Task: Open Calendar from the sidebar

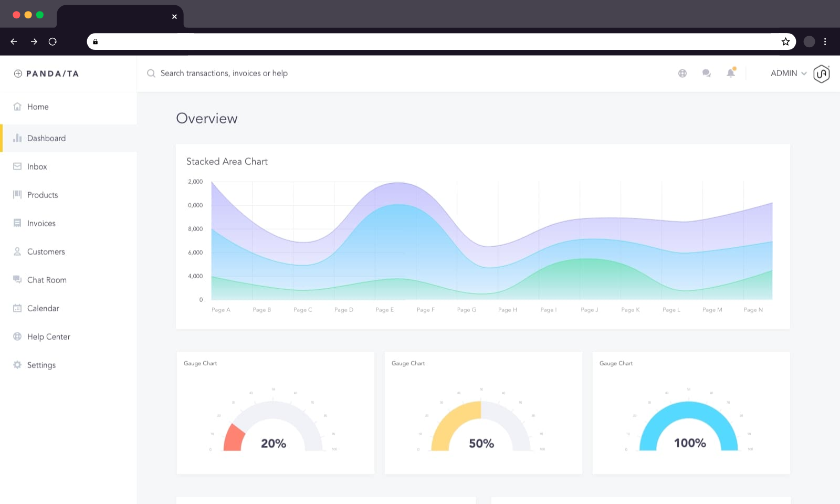Action: pyautogui.click(x=43, y=308)
